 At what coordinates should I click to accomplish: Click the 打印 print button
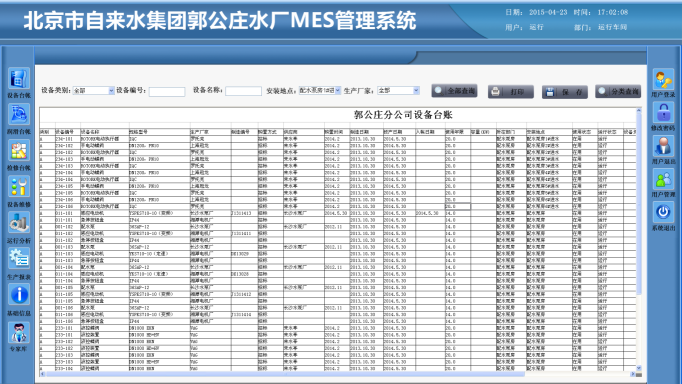511,92
